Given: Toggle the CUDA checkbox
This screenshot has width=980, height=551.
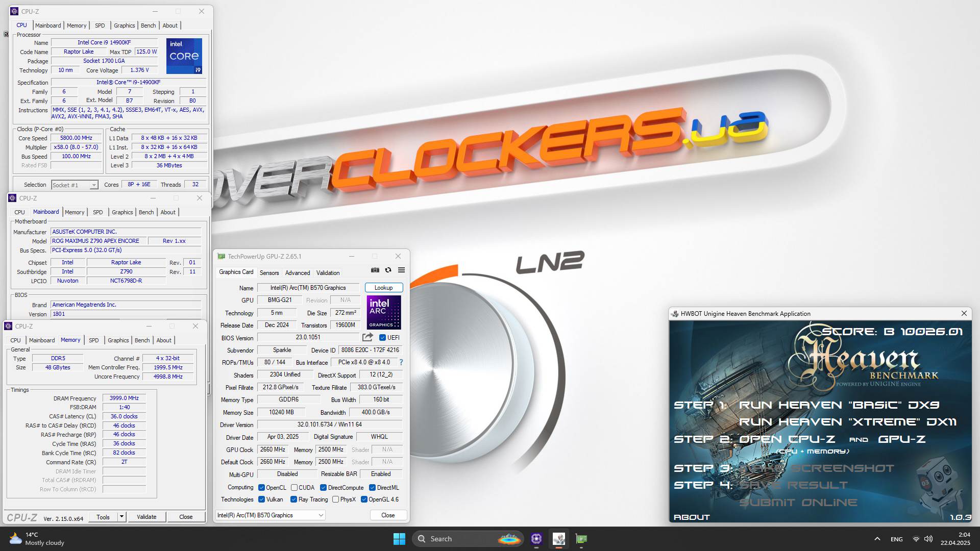Looking at the screenshot, I should pos(294,488).
